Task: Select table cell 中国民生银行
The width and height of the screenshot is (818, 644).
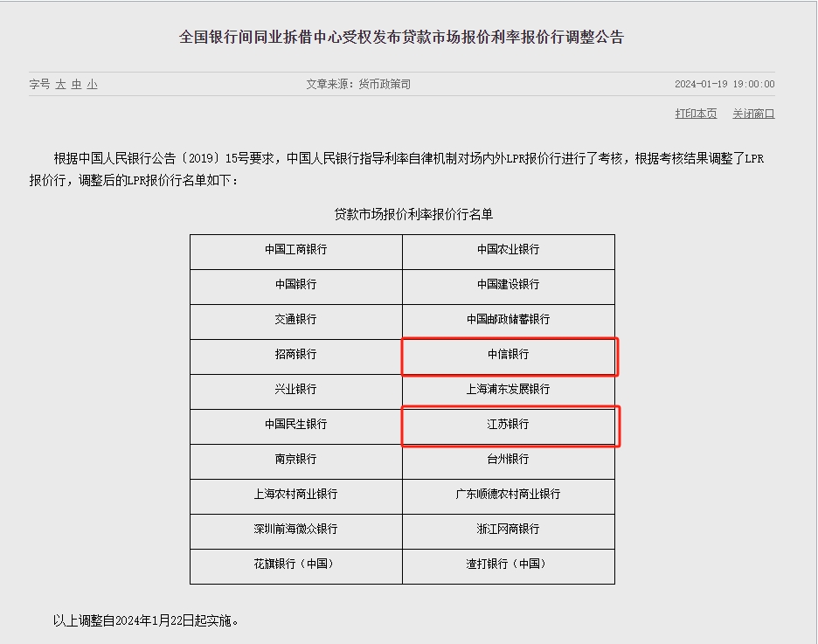Action: [x=295, y=426]
